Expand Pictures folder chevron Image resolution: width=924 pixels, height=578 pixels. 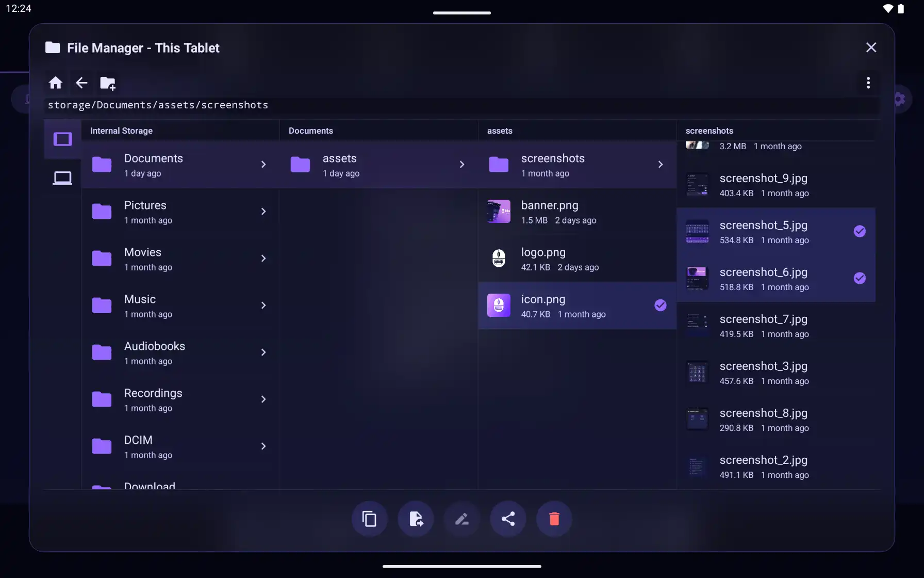point(263,212)
